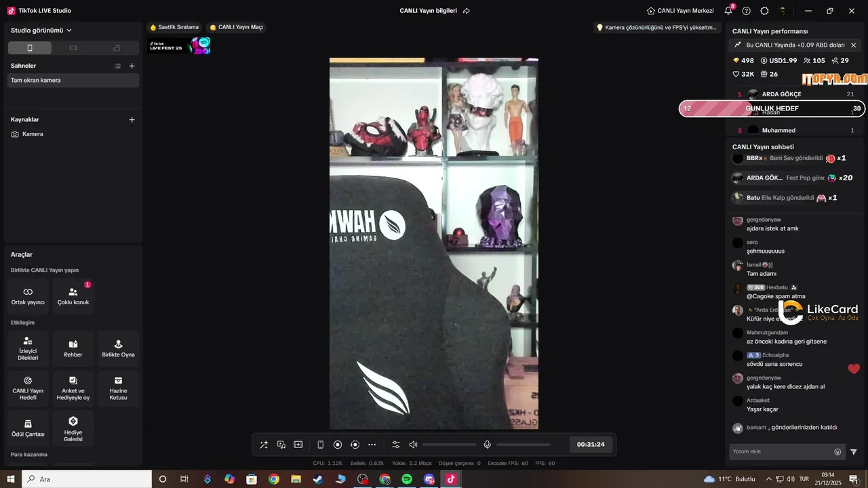Open İzleyici Dilekleri tool
Image resolution: width=868 pixels, height=488 pixels.
(28, 348)
